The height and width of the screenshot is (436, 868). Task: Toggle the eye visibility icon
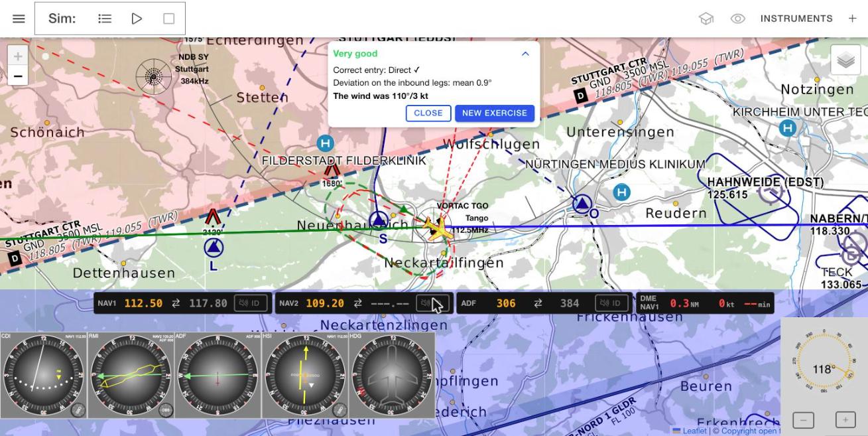tap(738, 19)
